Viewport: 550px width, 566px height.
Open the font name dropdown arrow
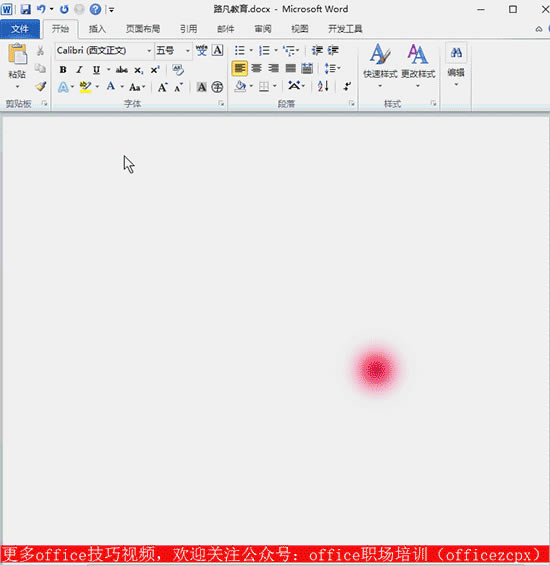point(149,51)
